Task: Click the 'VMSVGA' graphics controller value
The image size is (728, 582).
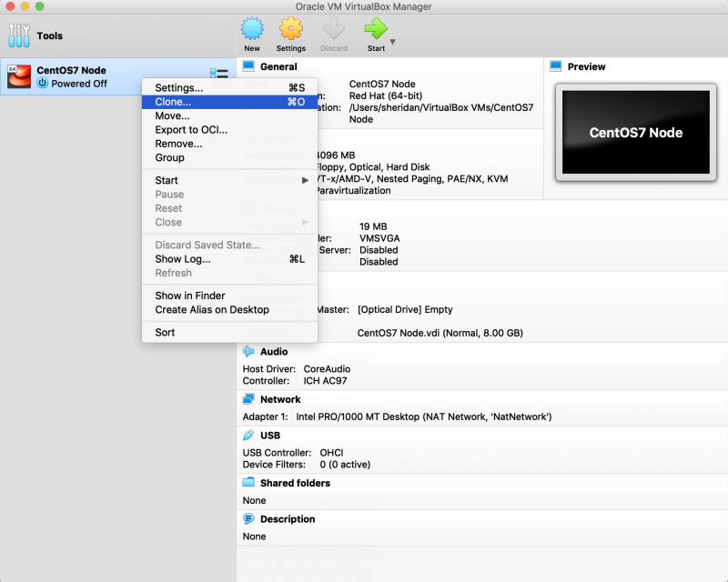Action: coord(379,238)
